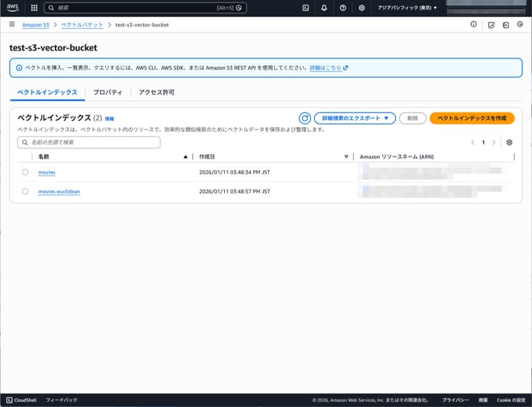Open the console settings gear
The height and width of the screenshot is (407, 532).
[x=361, y=8]
